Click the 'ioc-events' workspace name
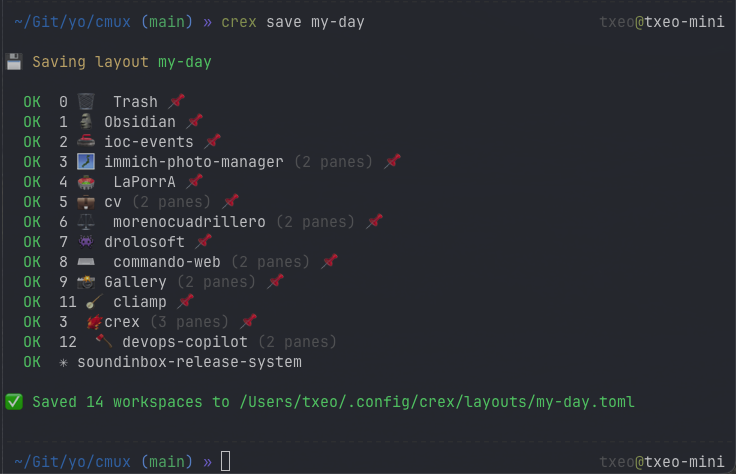 149,142
